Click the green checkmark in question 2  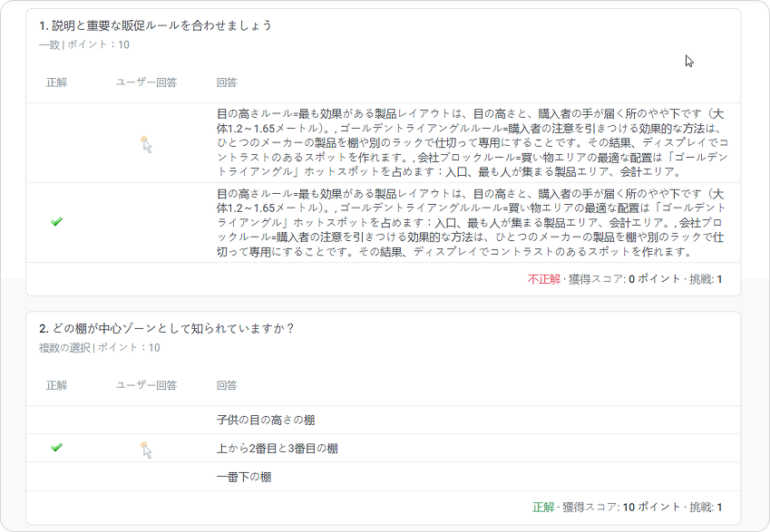coord(56,448)
